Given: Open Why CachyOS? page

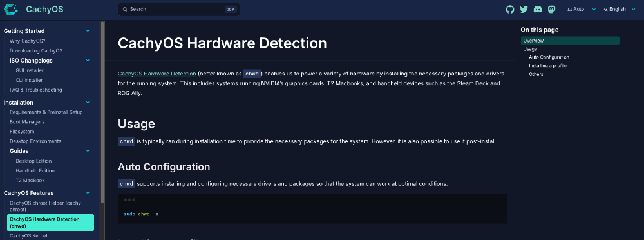Looking at the screenshot, I should [28, 41].
